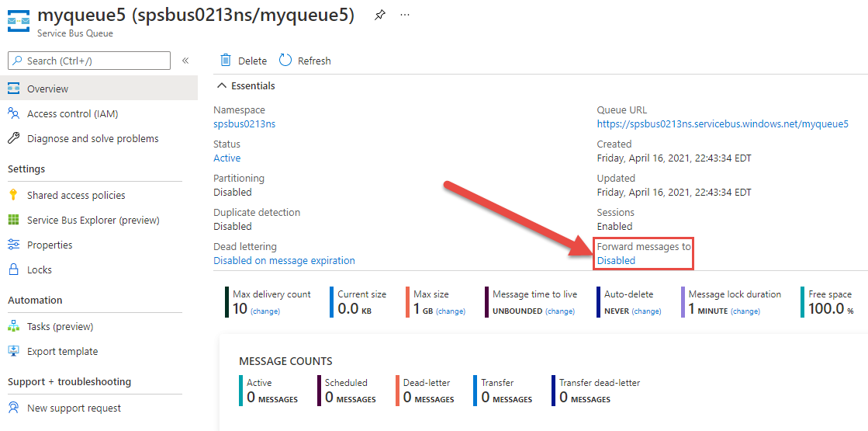Click the Export template icon

(x=14, y=351)
